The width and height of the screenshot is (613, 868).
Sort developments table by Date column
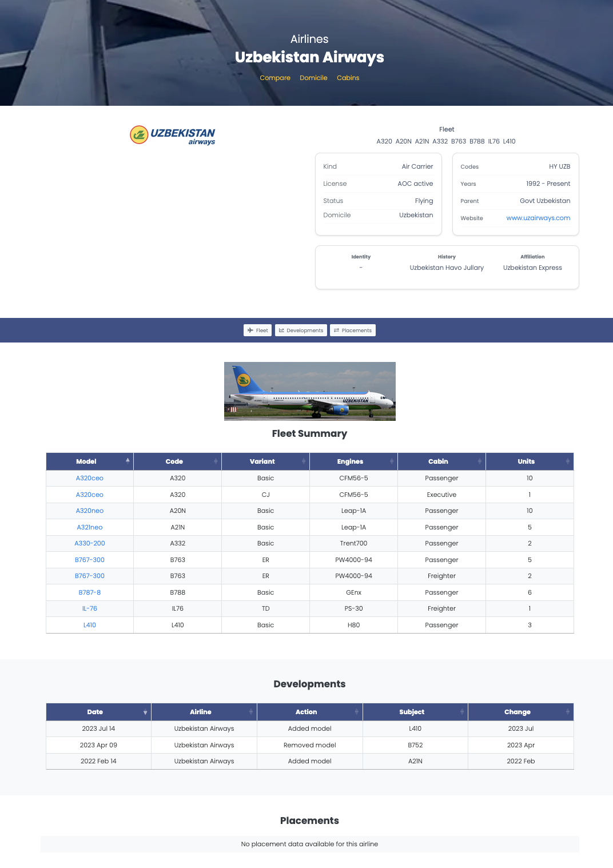(x=99, y=712)
